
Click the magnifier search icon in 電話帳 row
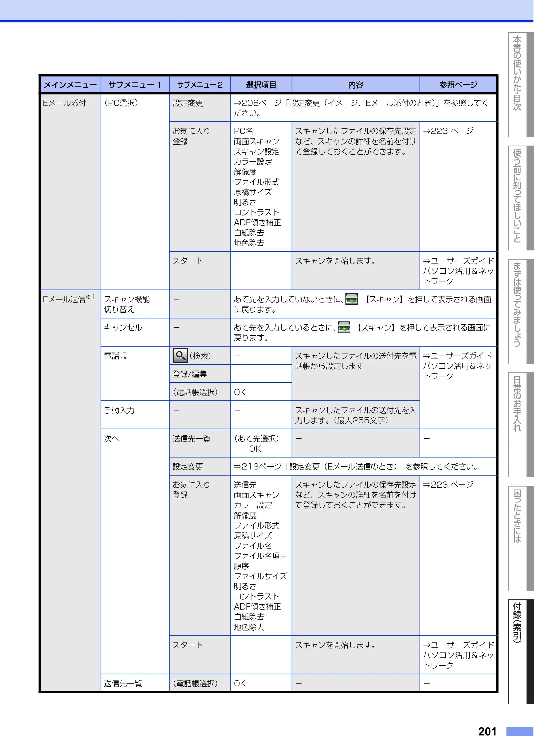pyautogui.click(x=180, y=356)
